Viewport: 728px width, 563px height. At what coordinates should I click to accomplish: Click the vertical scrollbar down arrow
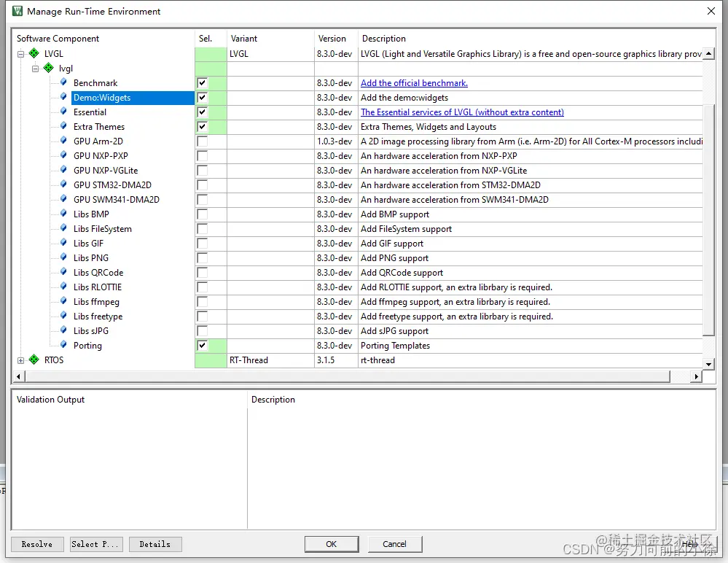pyautogui.click(x=708, y=364)
